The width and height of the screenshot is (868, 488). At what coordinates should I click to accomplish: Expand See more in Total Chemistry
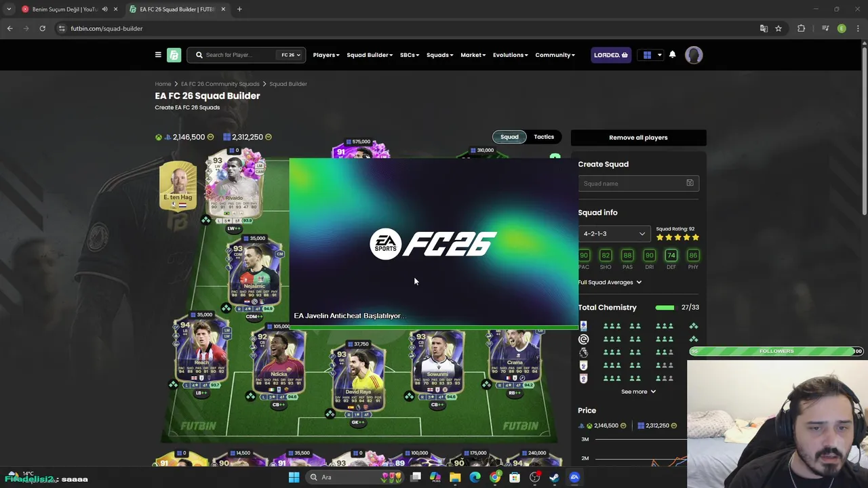[x=638, y=392]
